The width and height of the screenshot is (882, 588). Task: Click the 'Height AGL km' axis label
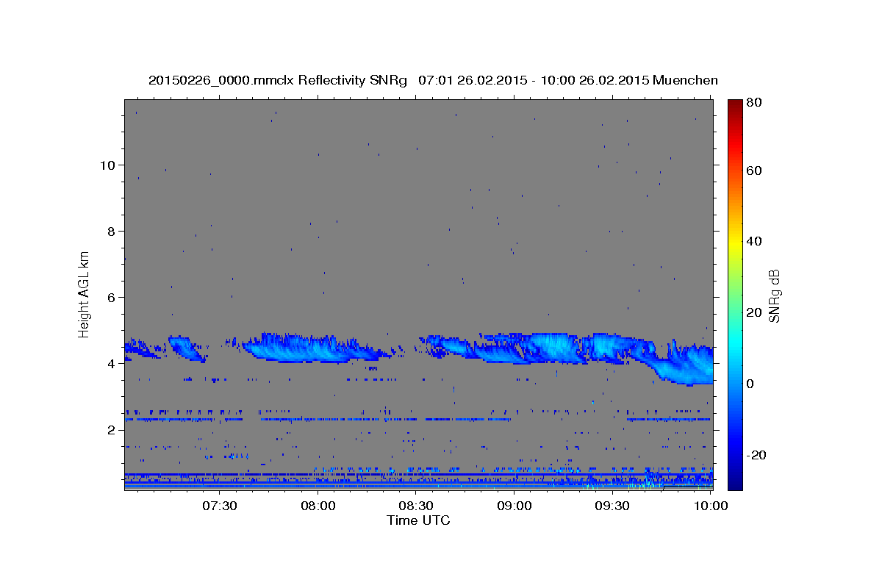[x=85, y=295]
